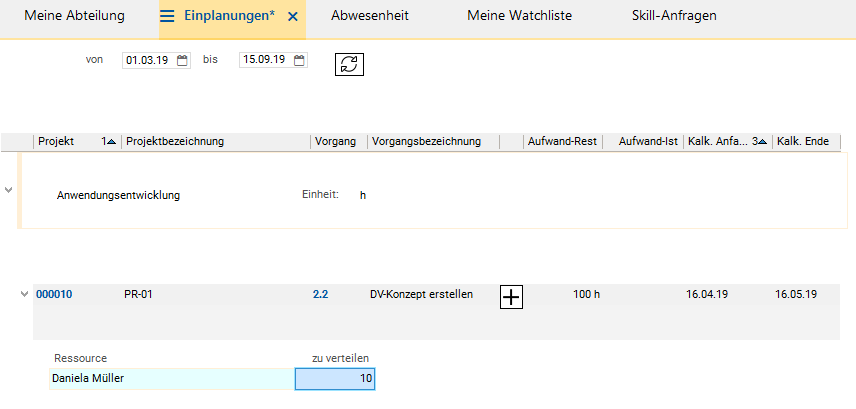Click the zu verteilen column label

tap(340, 358)
